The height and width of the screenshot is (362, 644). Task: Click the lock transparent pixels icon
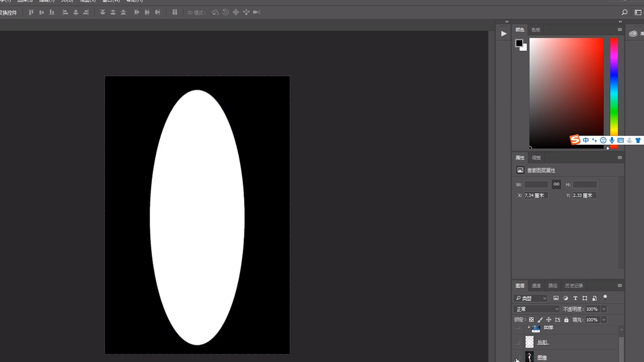pyautogui.click(x=531, y=320)
